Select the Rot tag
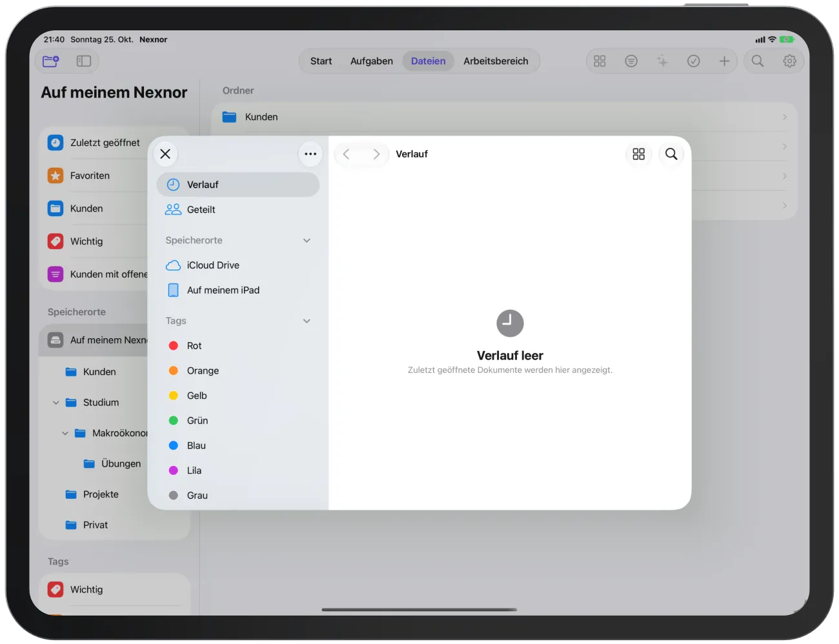This screenshot has height=644, width=839. click(238, 346)
